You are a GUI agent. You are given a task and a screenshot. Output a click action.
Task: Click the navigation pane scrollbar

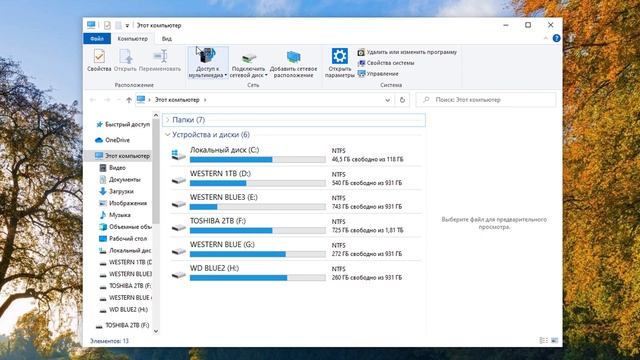click(x=156, y=171)
